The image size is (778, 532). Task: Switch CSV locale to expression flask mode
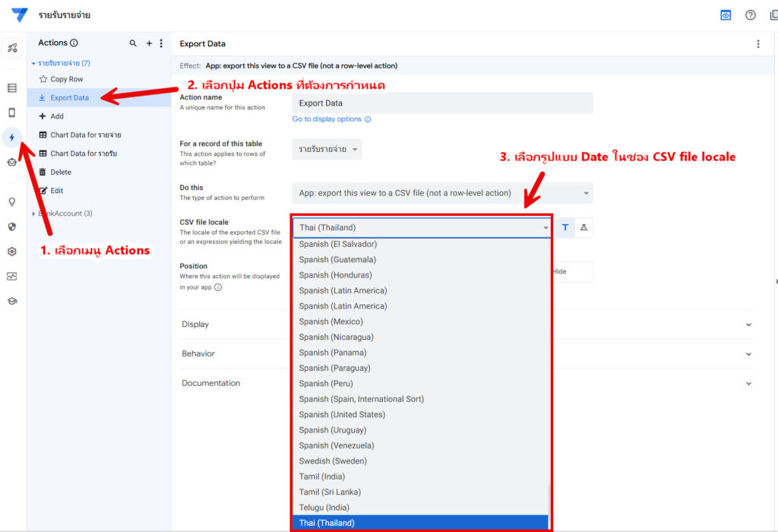(583, 227)
